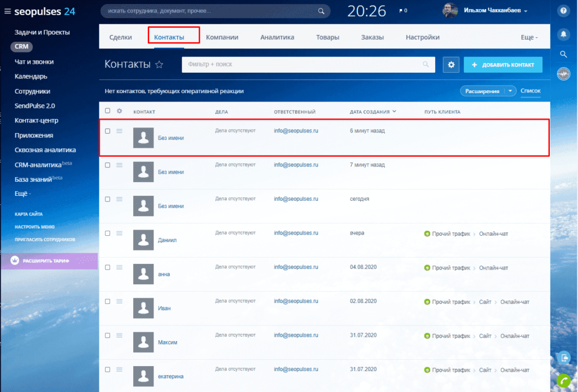Open row actions menu for екатерина

point(119,369)
